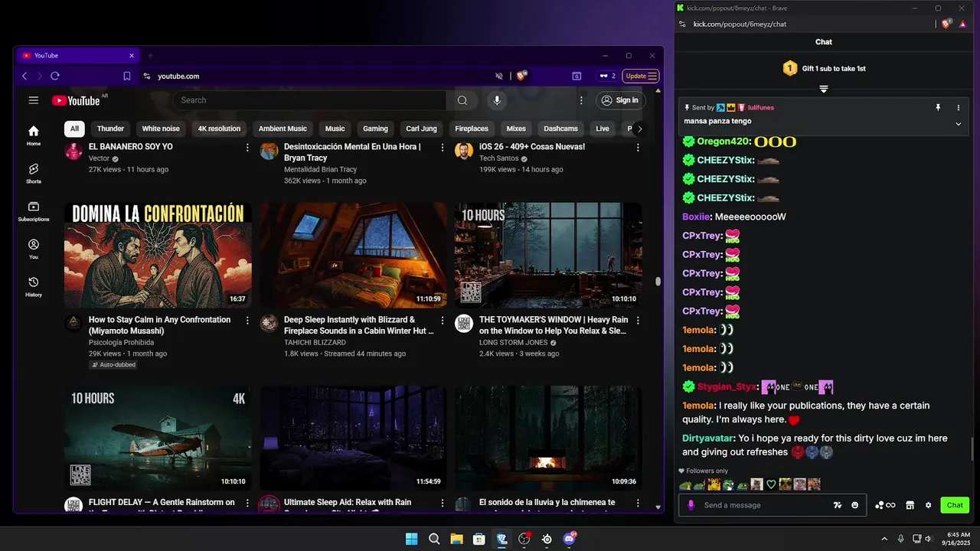Screen dimensions: 980x551
Task: Open History in YouTube sidebar
Action: click(34, 286)
